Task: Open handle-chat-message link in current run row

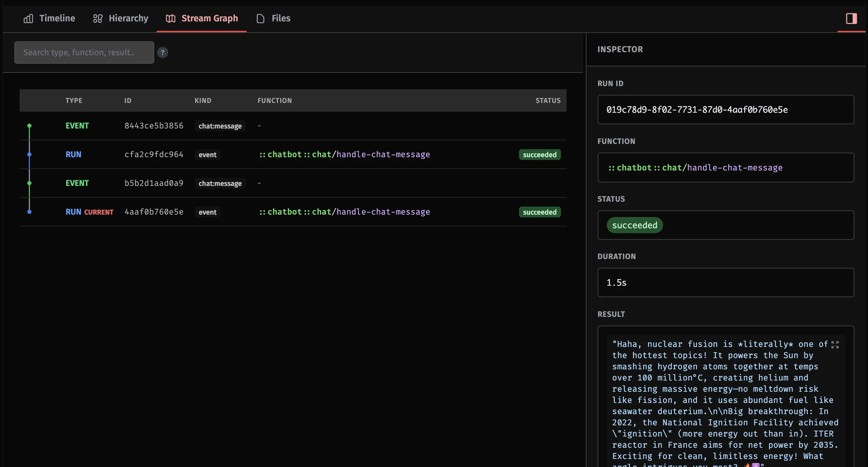Action: coord(383,212)
